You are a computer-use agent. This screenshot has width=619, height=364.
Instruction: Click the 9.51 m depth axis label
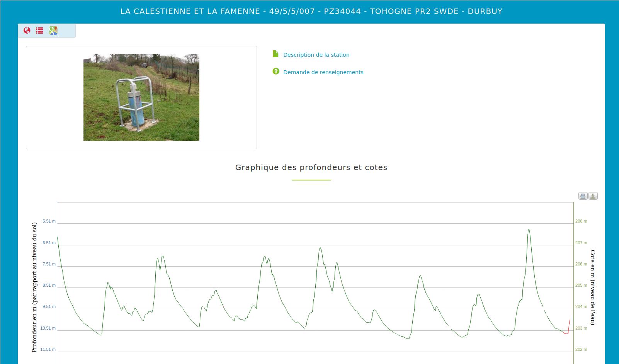[49, 306]
